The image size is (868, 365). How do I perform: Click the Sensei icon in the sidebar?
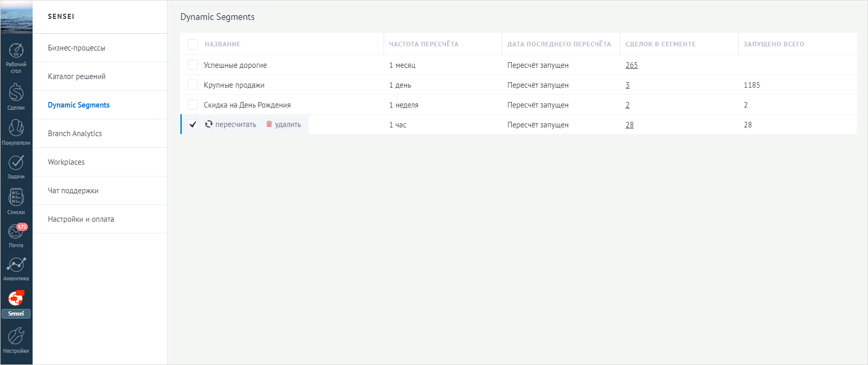coord(16,298)
